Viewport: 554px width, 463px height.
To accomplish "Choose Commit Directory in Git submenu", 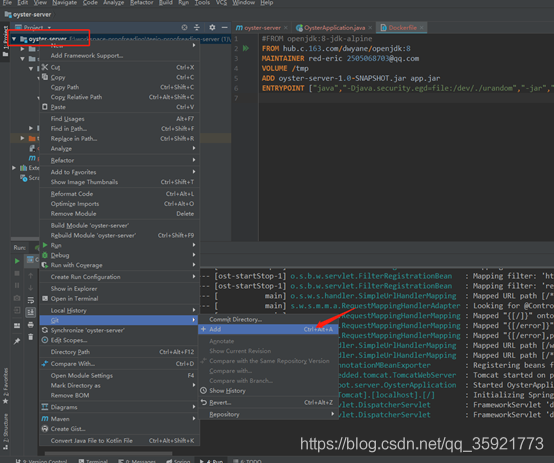I will pyautogui.click(x=268, y=319).
